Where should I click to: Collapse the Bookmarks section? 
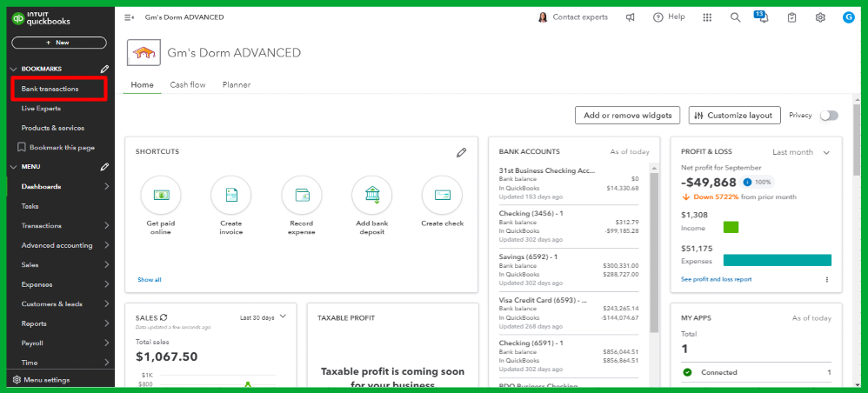[14, 70]
